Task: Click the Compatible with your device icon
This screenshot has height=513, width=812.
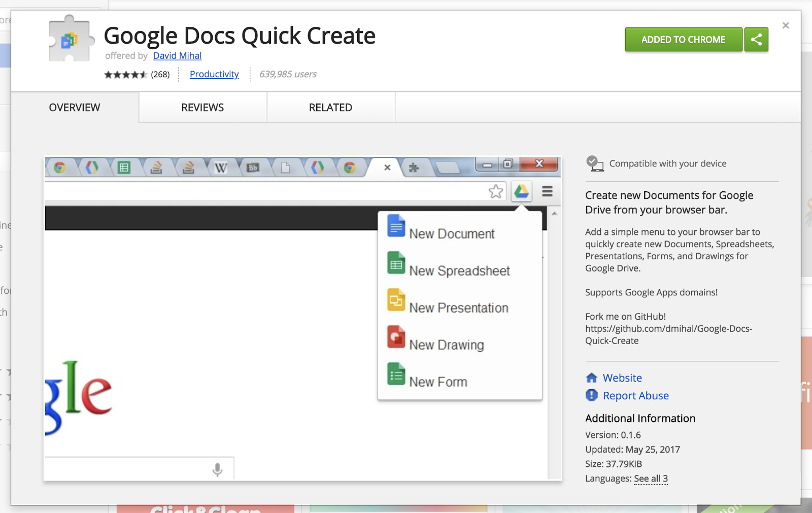Action: [x=594, y=163]
